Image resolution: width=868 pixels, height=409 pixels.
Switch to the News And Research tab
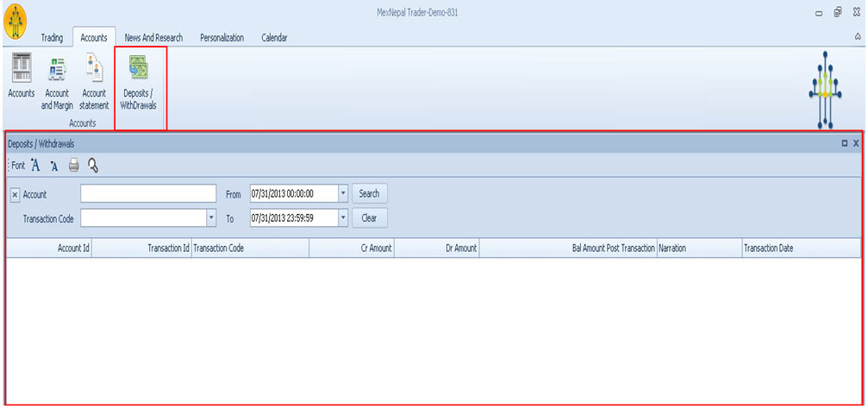153,38
